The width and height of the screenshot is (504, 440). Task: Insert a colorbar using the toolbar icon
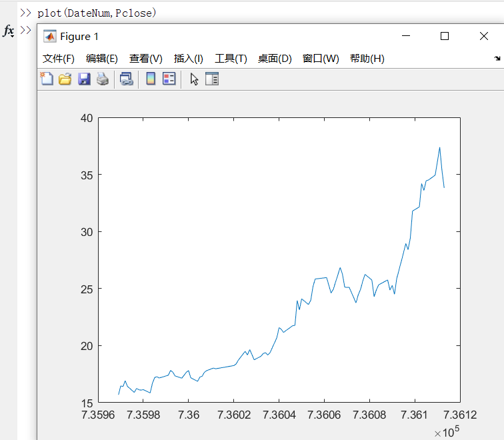(151, 79)
